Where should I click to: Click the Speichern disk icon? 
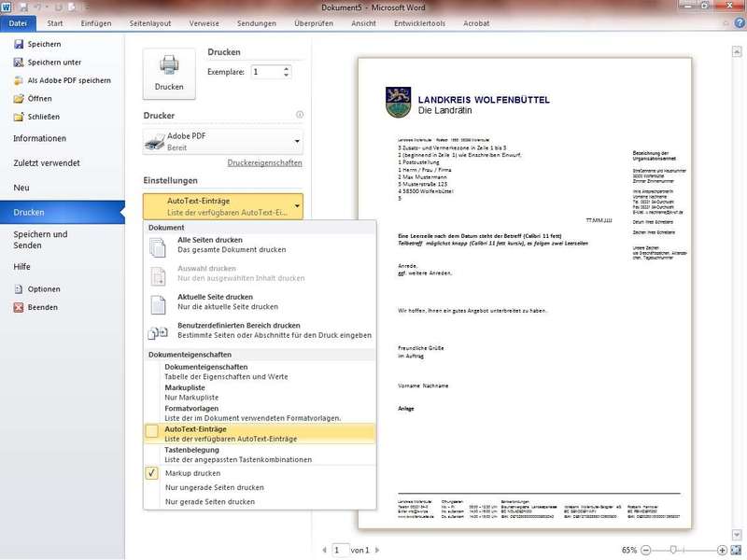click(x=19, y=44)
